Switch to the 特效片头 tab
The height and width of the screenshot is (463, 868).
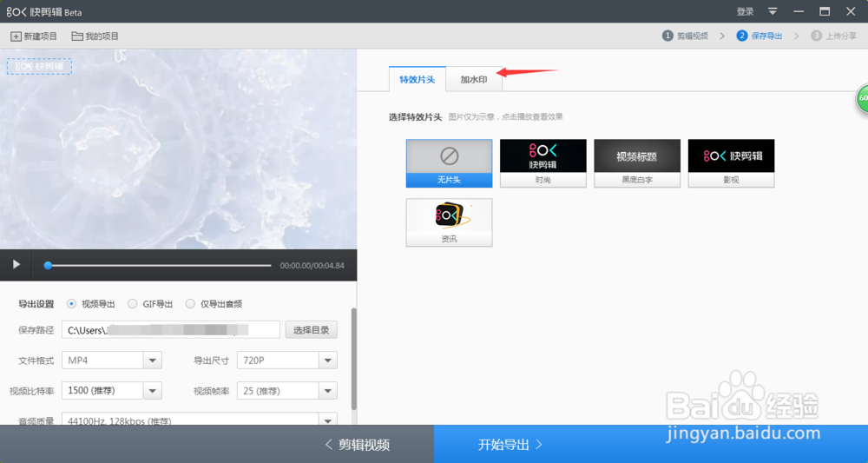417,79
